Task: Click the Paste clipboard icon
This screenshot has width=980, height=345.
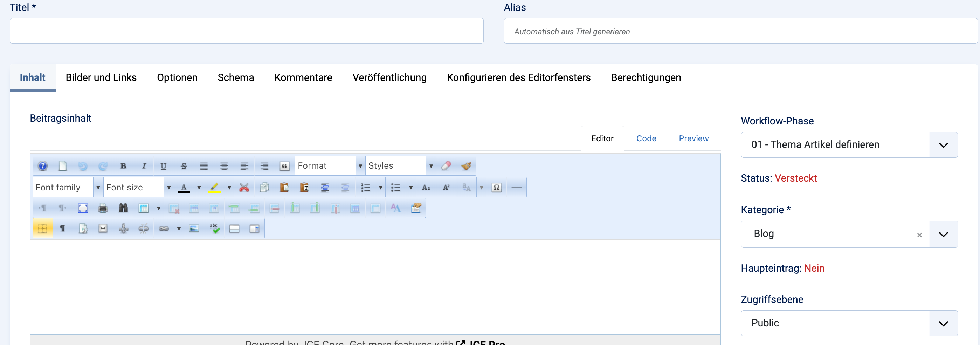Action: (284, 187)
